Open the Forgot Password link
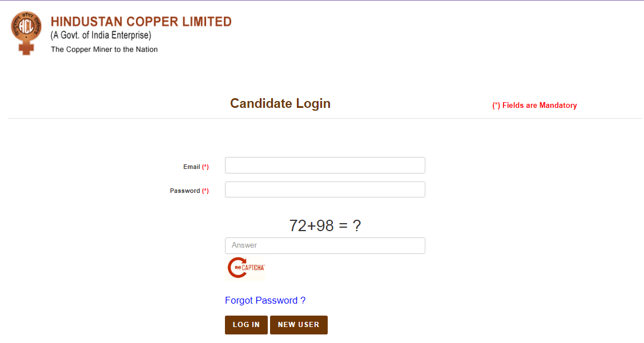 (265, 301)
